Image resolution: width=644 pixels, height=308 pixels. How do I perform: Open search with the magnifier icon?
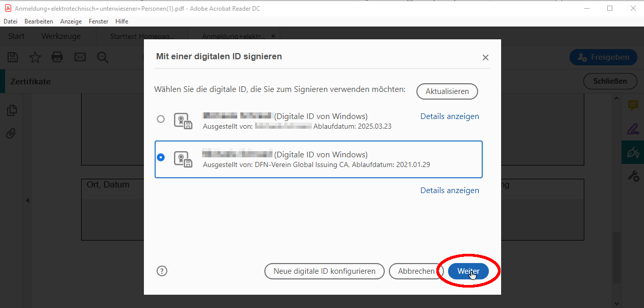pos(103,57)
